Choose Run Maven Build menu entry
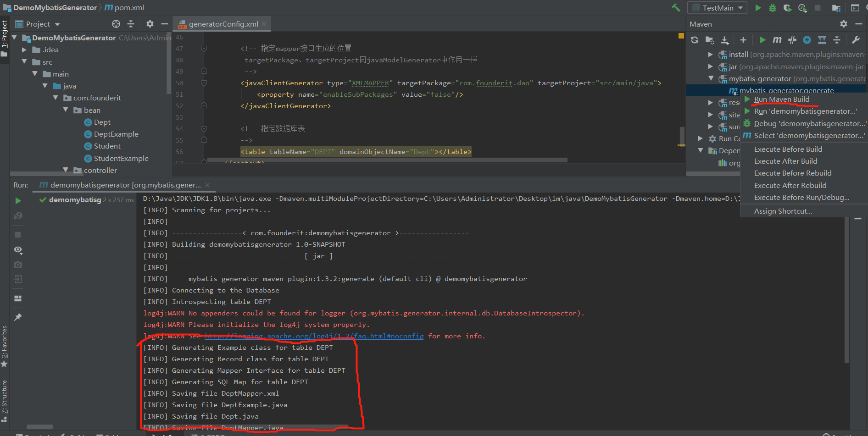 (x=782, y=99)
